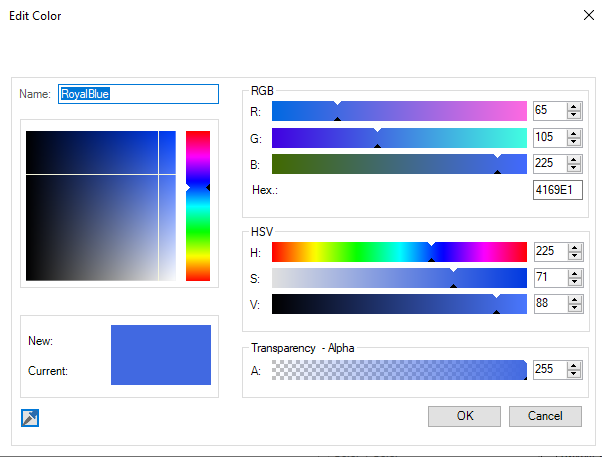603x458 pixels.
Task: Increase the G value with up arrow
Action: (x=573, y=134)
